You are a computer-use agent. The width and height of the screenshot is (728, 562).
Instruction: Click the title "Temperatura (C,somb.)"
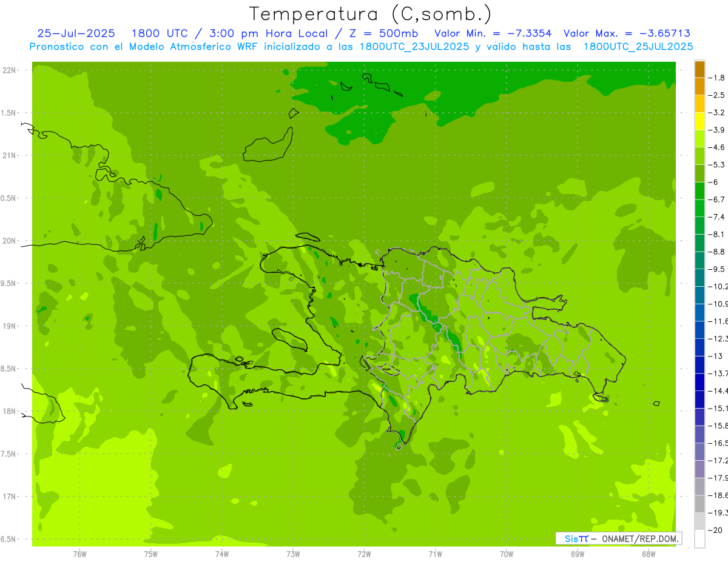point(371,14)
